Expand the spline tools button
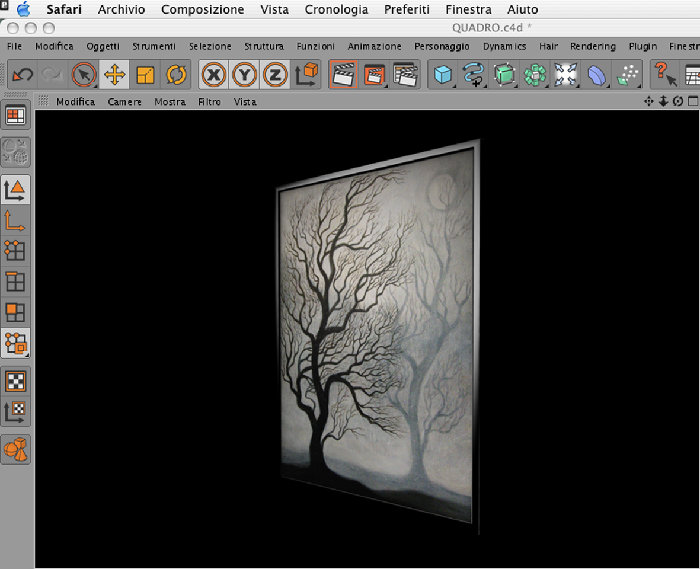 coord(474,75)
